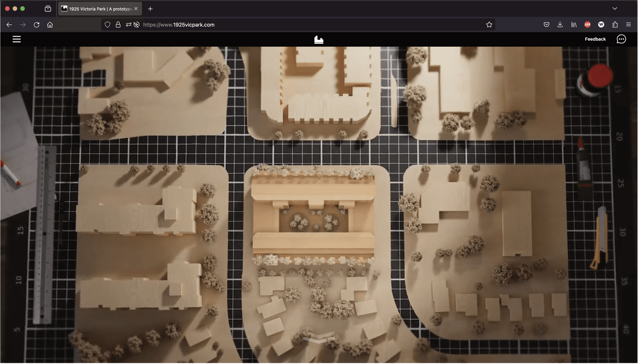Open the Adblock Plus extension
The height and width of the screenshot is (364, 638).
pyautogui.click(x=588, y=25)
